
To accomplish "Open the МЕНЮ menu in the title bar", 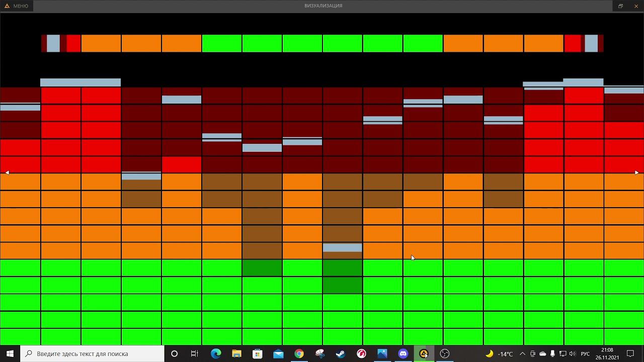I will click(16, 6).
